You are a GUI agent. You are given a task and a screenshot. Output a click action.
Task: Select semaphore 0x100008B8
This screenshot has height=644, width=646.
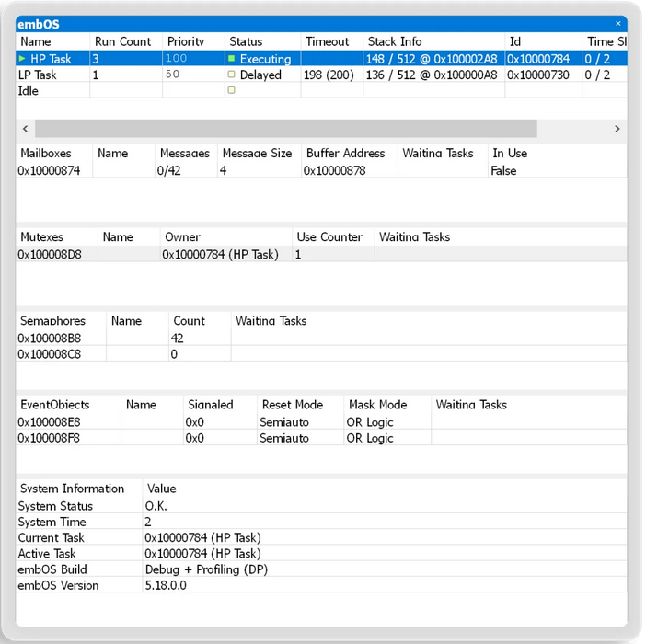coord(49,339)
